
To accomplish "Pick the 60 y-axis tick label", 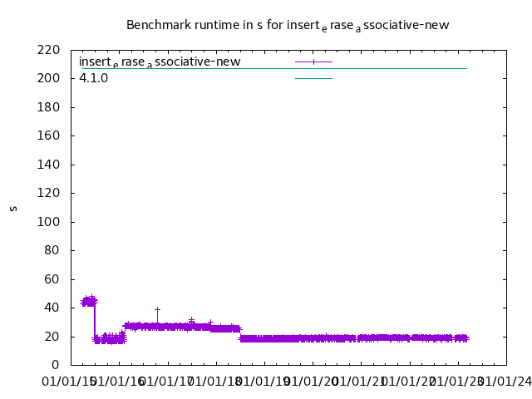I will click(x=52, y=279).
